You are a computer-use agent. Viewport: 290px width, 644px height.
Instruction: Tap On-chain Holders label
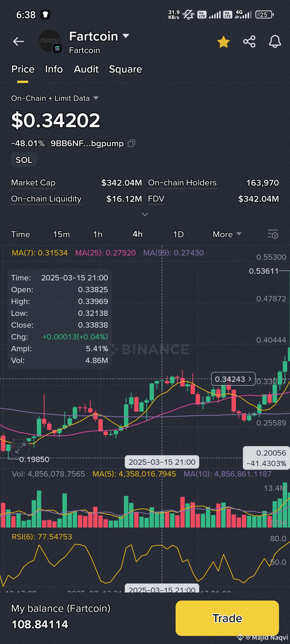182,183
